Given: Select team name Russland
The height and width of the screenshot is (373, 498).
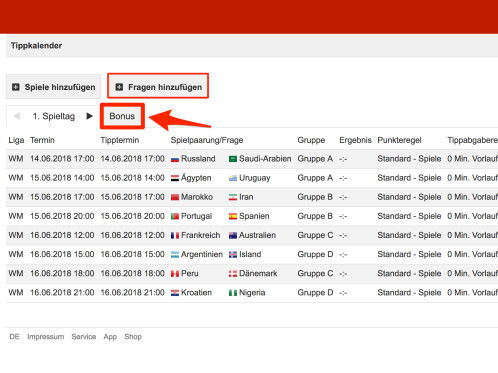Looking at the screenshot, I should (x=198, y=159).
